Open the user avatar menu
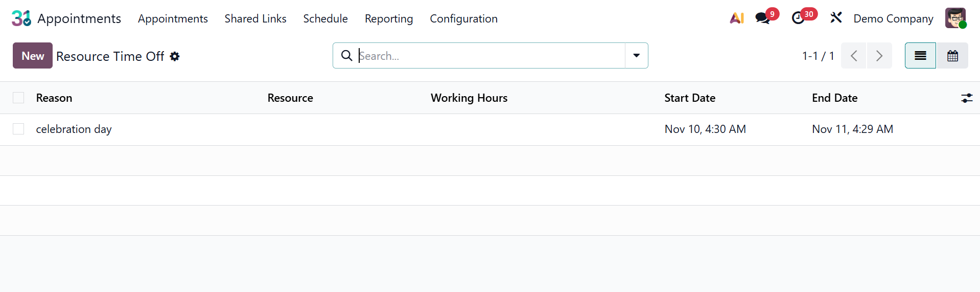 click(955, 18)
